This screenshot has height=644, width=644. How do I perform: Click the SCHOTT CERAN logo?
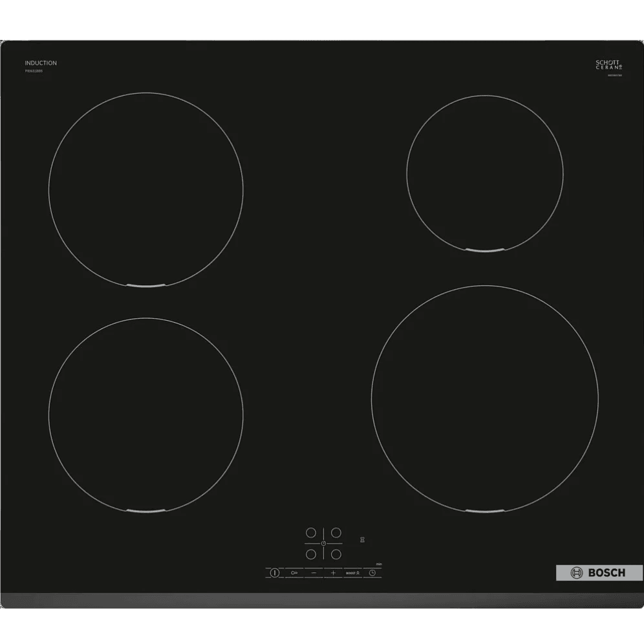[608, 65]
